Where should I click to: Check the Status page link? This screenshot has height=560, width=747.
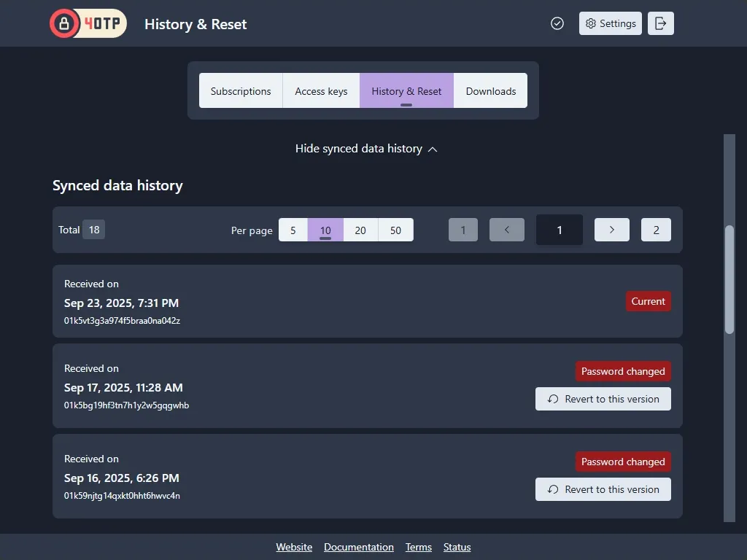click(x=457, y=547)
